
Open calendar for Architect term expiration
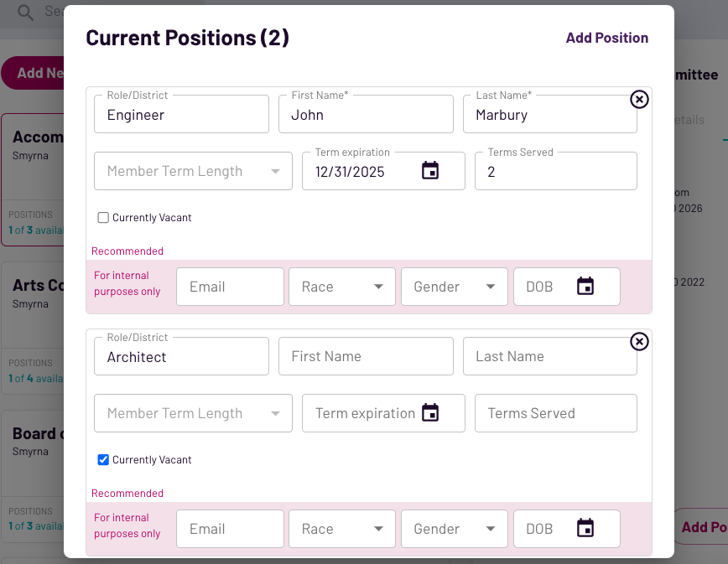[430, 413]
